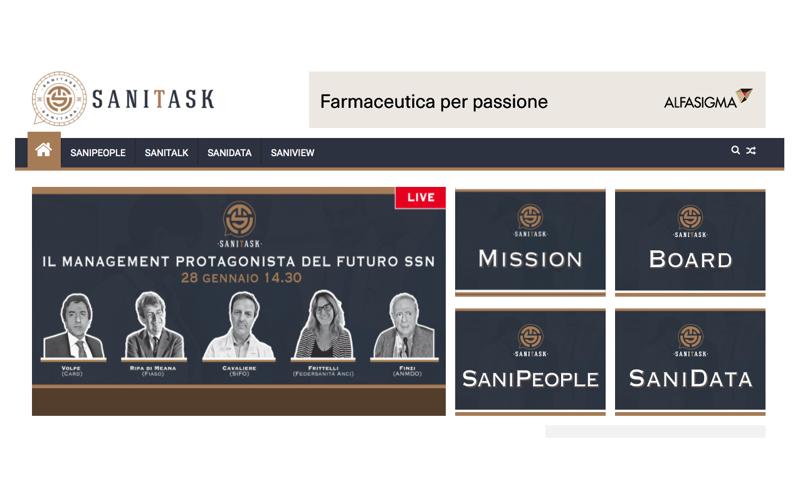Click Frittelli's portrait in event banner
800x498 pixels.
(x=323, y=325)
